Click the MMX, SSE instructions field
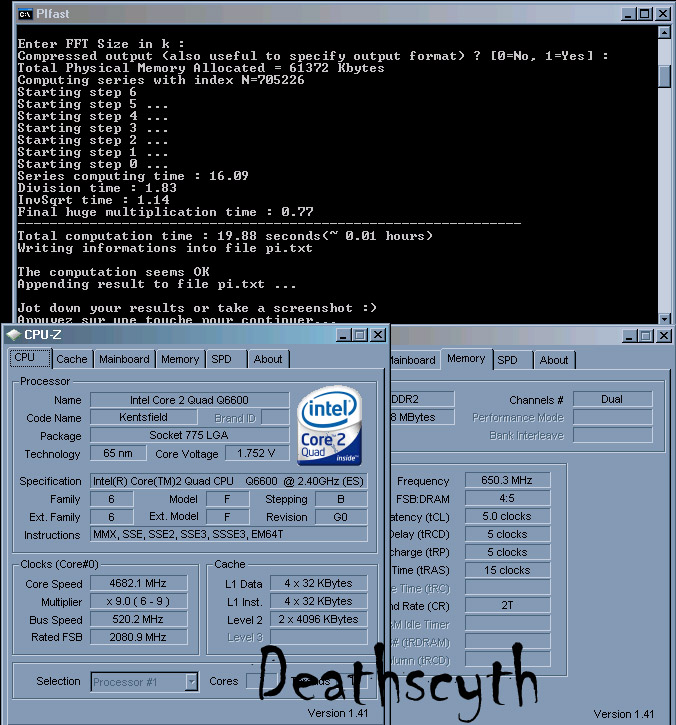 pyautogui.click(x=229, y=535)
